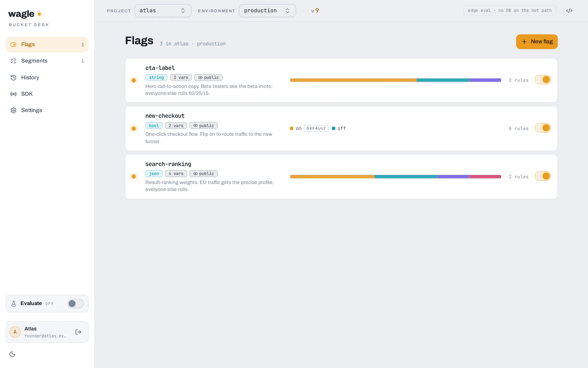This screenshot has width=588, height=368.
Task: Click the code snippet icon in top bar
Action: tap(569, 11)
